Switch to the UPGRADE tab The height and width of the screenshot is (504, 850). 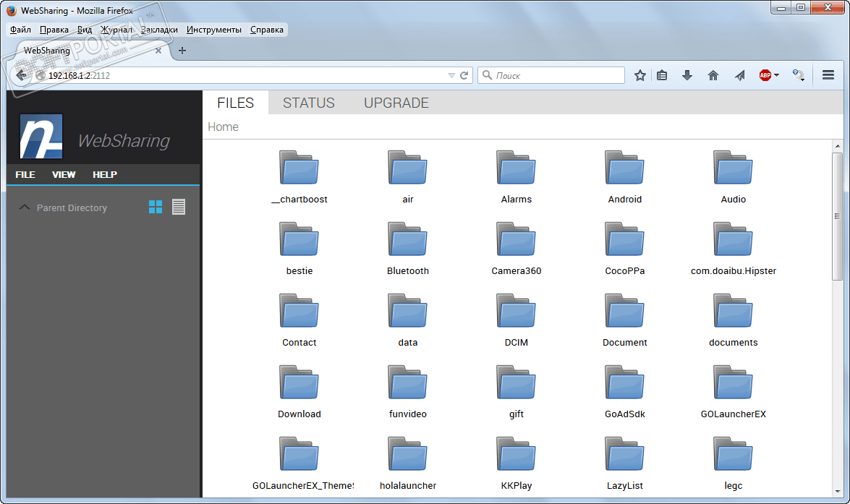(x=396, y=103)
